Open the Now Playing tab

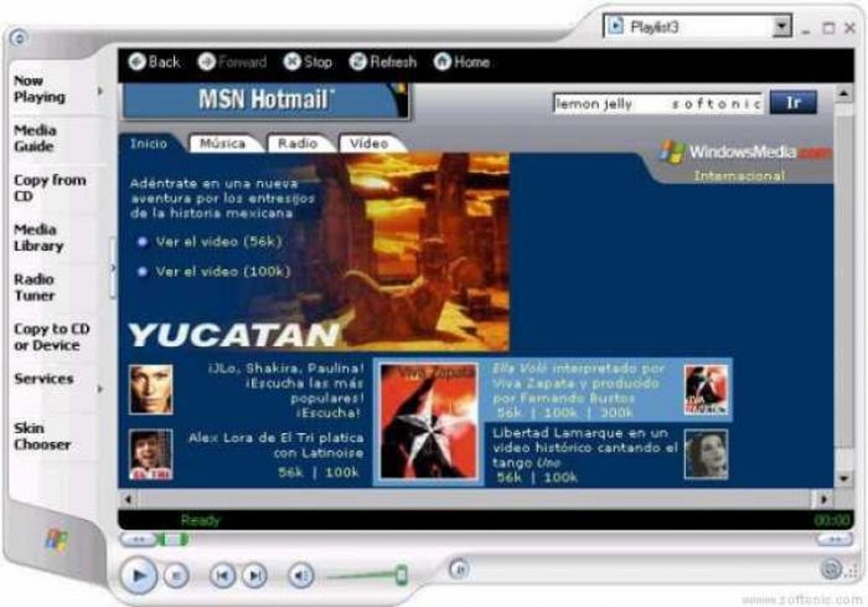pyautogui.click(x=39, y=89)
